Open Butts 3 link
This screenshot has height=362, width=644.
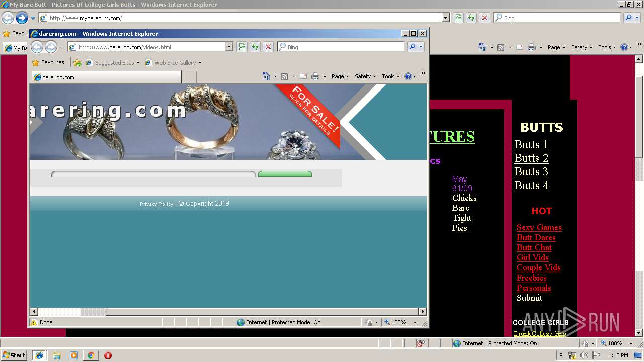[531, 172]
